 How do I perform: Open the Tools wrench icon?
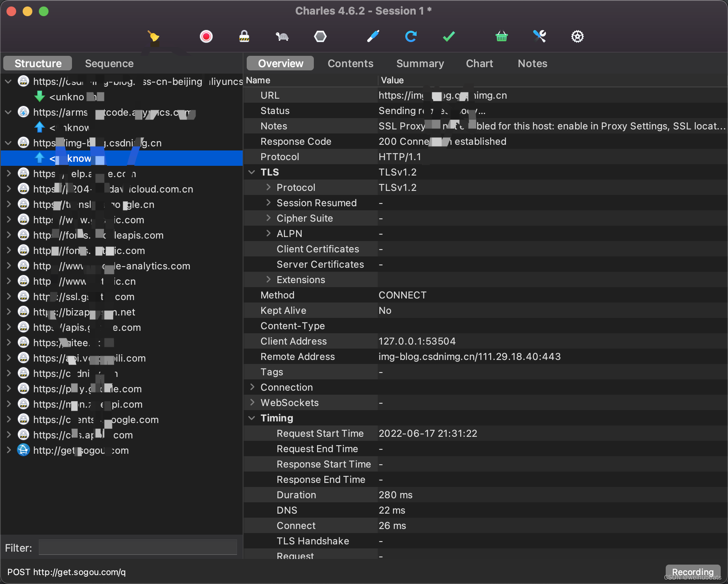[540, 36]
